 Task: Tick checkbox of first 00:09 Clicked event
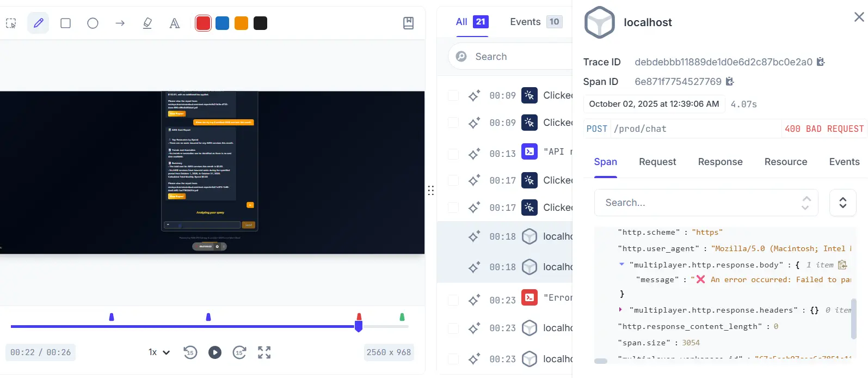coord(453,95)
